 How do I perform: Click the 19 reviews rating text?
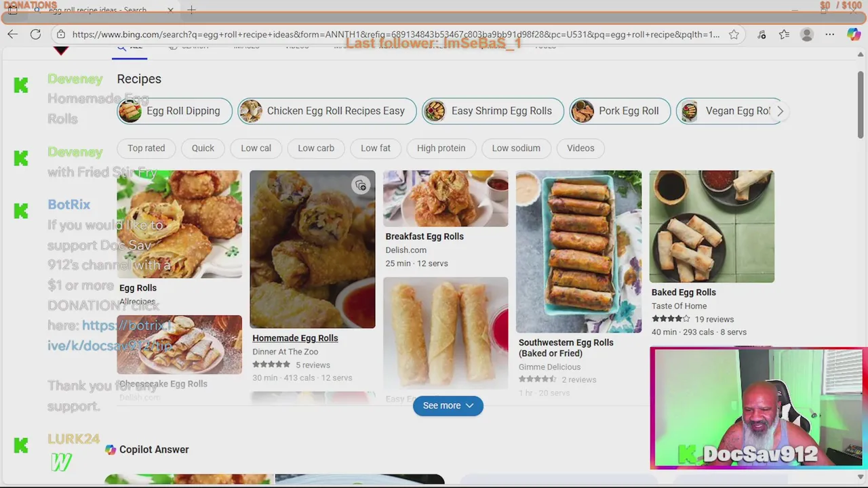coord(714,319)
